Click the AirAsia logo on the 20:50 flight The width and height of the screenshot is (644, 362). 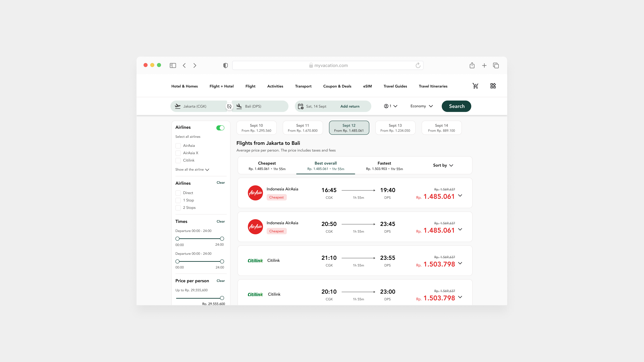click(x=255, y=227)
